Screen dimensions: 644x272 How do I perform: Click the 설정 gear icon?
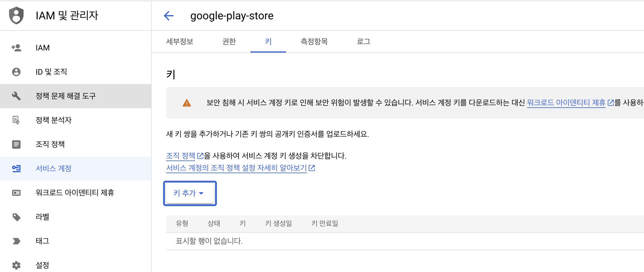coord(16,265)
